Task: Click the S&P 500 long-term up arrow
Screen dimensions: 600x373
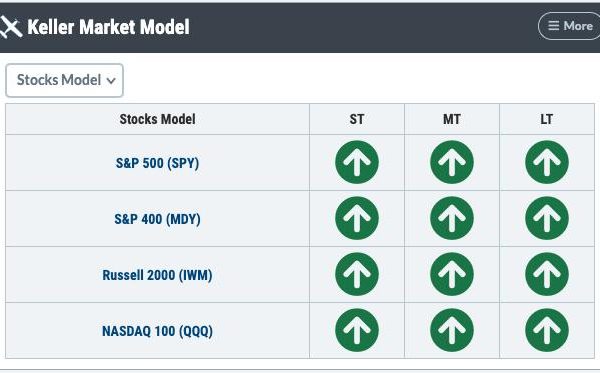Action: click(x=547, y=162)
